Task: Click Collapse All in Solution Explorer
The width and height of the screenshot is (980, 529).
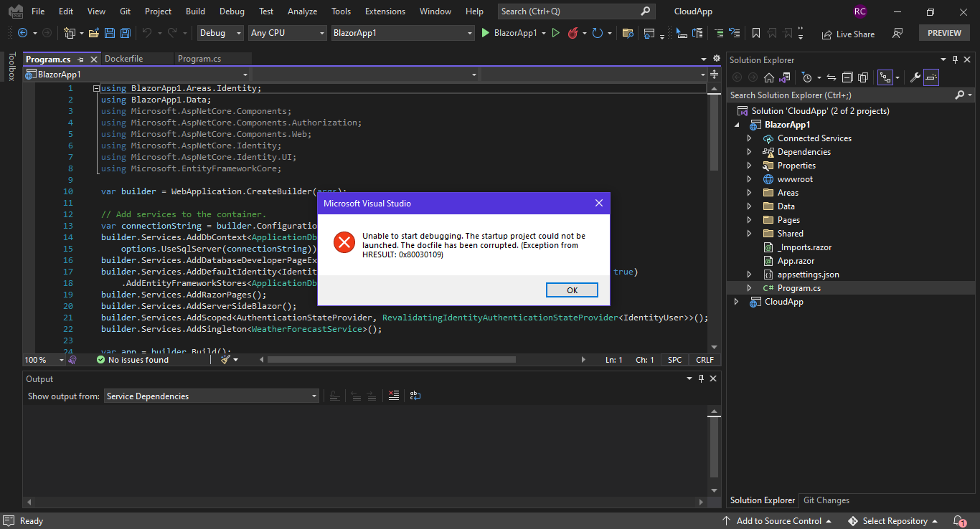Action: coord(847,77)
